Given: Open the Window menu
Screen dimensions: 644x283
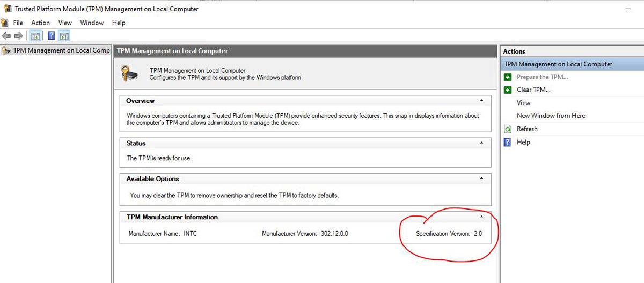Looking at the screenshot, I should [x=92, y=23].
